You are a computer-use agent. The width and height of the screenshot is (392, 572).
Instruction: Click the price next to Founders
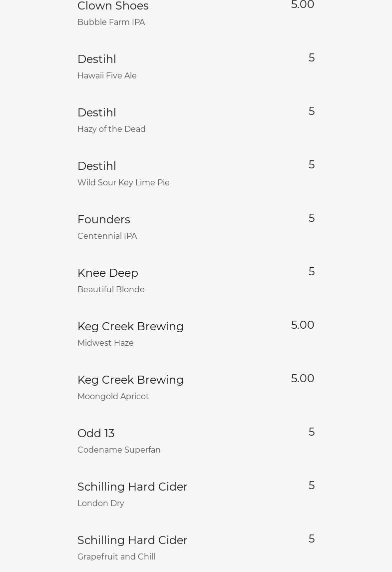tap(312, 218)
